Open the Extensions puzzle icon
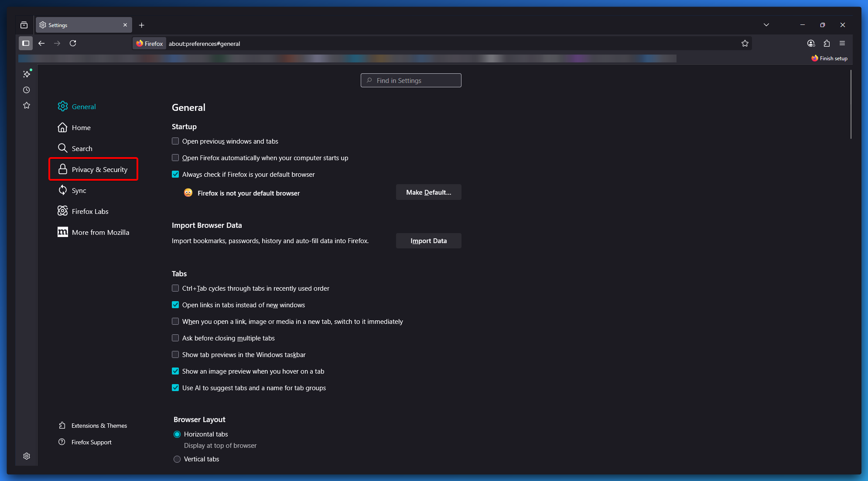Image resolution: width=868 pixels, height=481 pixels. click(x=827, y=43)
